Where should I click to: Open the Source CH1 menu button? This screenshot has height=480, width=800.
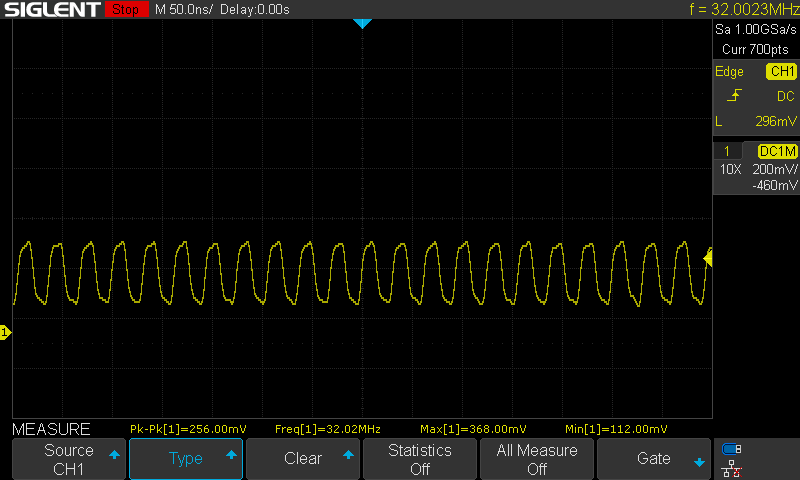pyautogui.click(x=69, y=459)
